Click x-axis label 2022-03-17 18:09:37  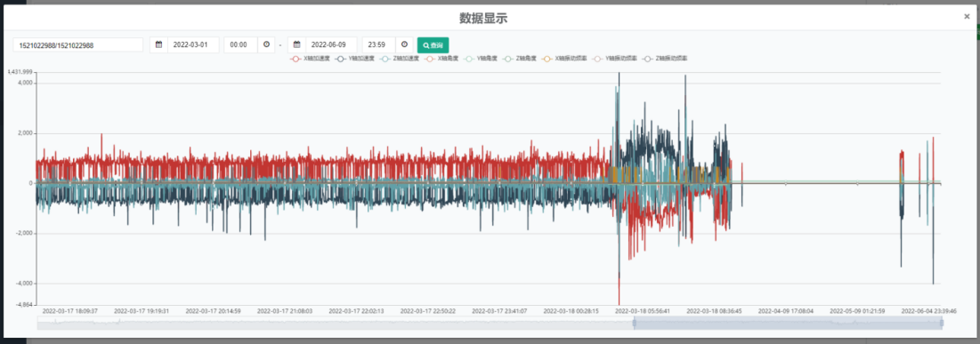pos(70,310)
